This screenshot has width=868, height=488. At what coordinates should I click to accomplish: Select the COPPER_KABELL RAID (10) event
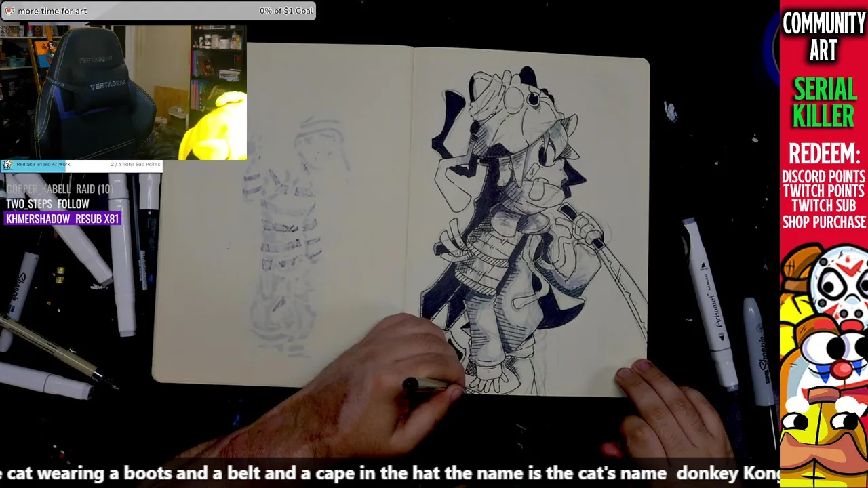coord(60,189)
